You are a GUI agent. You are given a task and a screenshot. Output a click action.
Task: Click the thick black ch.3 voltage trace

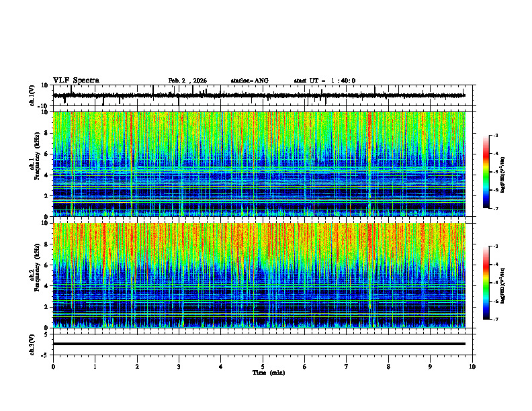click(259, 344)
